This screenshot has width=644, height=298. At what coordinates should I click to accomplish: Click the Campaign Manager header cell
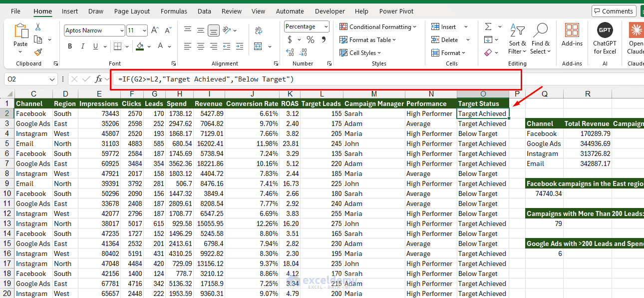(374, 103)
